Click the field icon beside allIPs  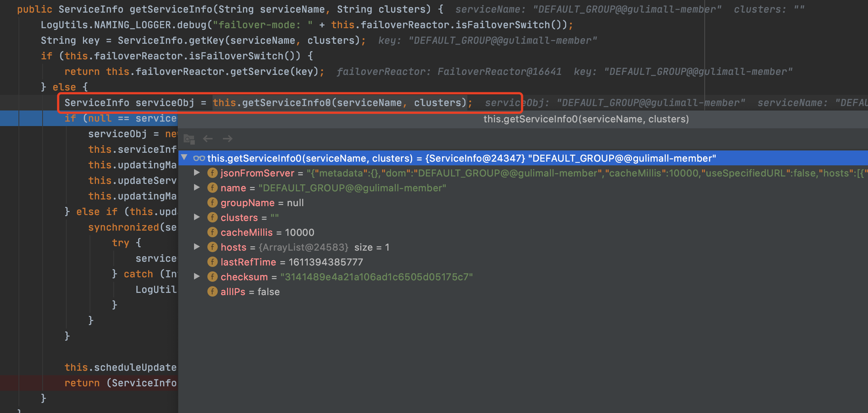(212, 291)
